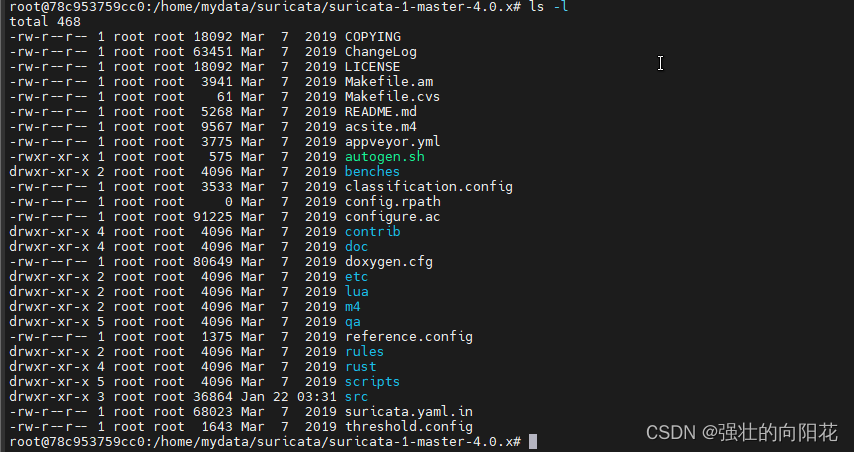
Task: Click the 0 size of config.rpath
Action: tap(229, 201)
